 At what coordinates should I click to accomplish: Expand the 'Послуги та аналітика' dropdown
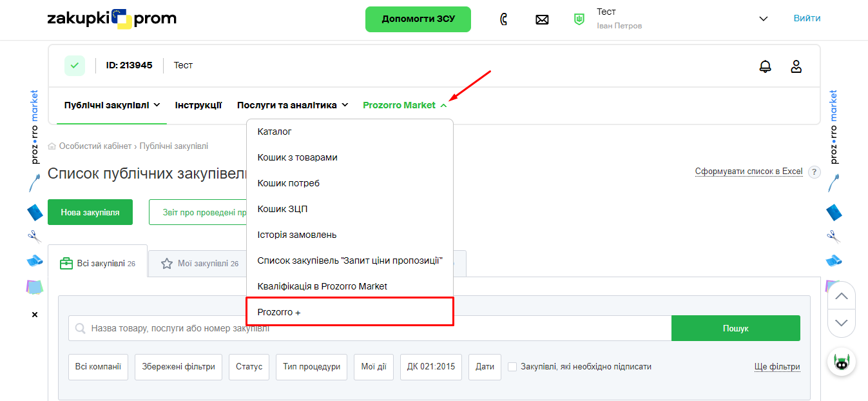click(x=293, y=105)
